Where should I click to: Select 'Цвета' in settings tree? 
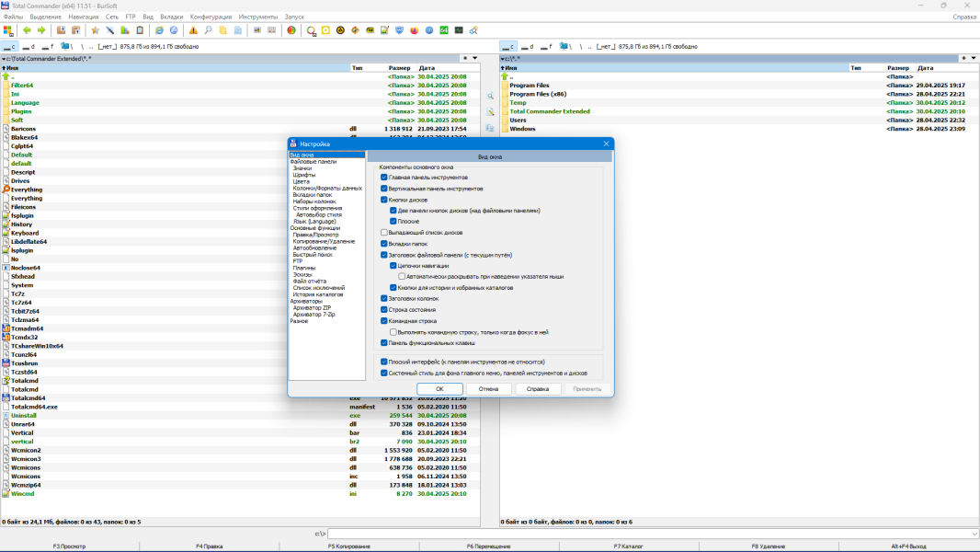click(x=302, y=181)
